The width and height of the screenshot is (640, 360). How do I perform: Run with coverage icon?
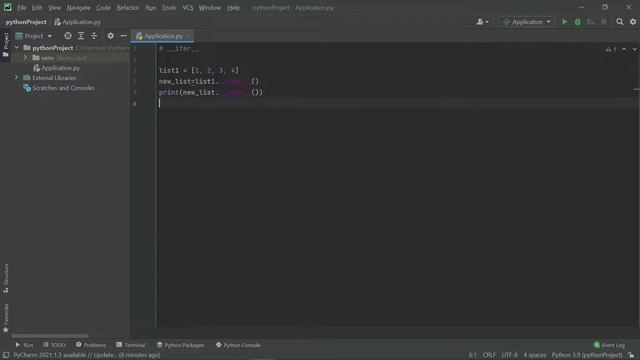click(x=591, y=22)
